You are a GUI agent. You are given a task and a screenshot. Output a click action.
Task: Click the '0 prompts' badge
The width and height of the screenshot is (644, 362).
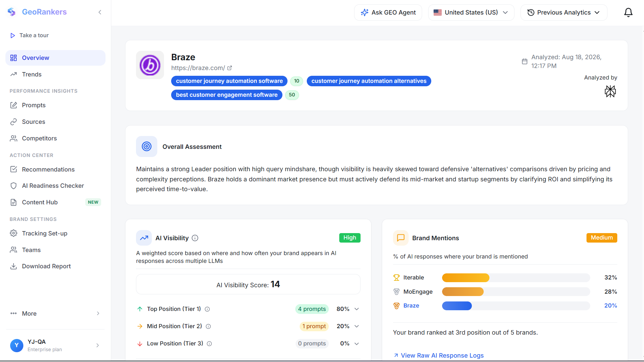312,344
